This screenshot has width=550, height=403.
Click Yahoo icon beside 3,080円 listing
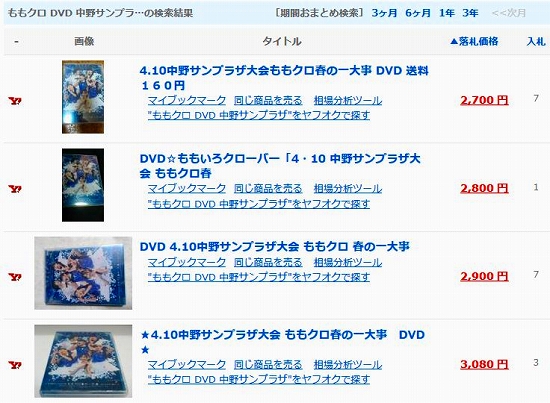pos(15,365)
